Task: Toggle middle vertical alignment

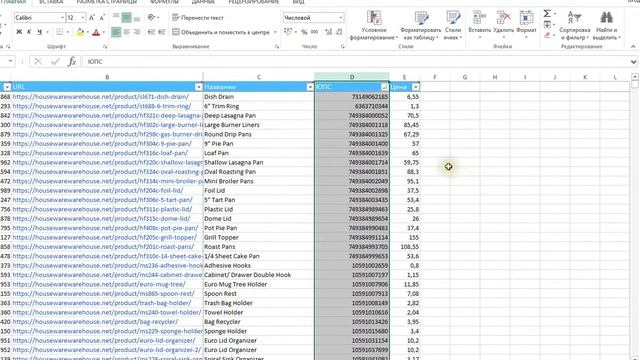Action: coord(126,18)
